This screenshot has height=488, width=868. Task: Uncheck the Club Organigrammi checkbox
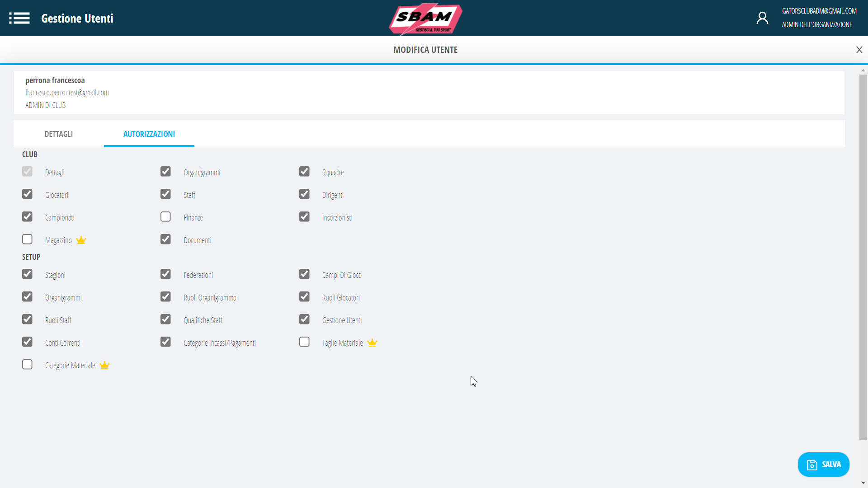pyautogui.click(x=165, y=172)
